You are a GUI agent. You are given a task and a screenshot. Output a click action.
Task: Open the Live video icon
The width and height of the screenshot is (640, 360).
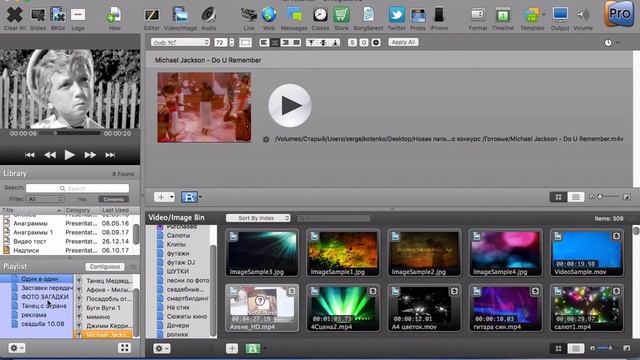249,16
